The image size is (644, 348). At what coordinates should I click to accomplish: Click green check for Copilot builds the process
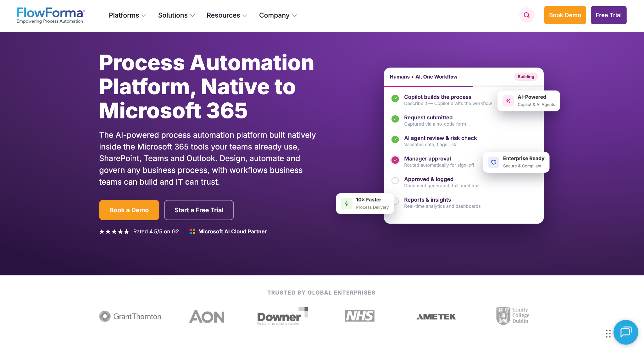coord(395,98)
